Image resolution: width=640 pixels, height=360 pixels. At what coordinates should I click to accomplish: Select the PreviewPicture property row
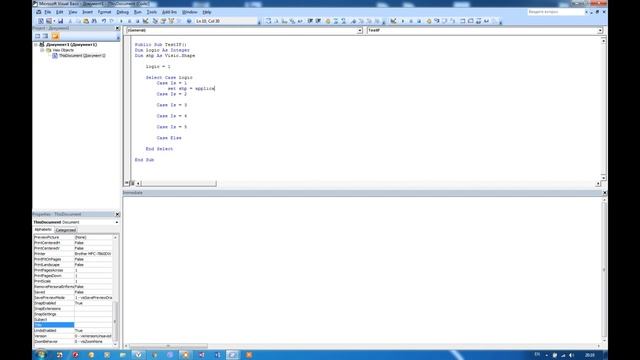coord(73,237)
